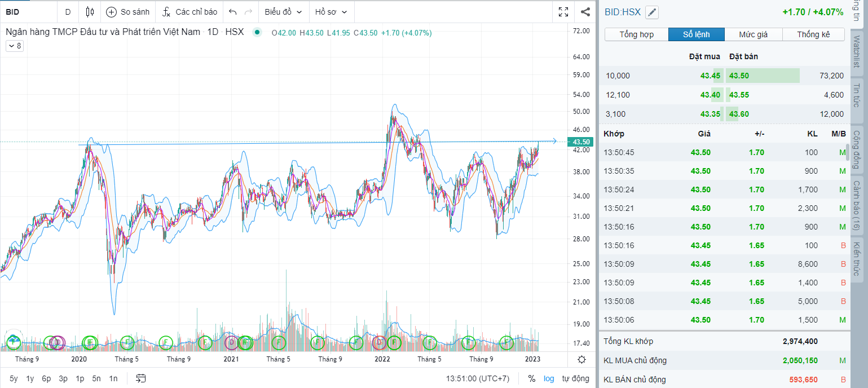The width and height of the screenshot is (868, 388).
Task: Click the So sánh compare button
Action: point(128,12)
